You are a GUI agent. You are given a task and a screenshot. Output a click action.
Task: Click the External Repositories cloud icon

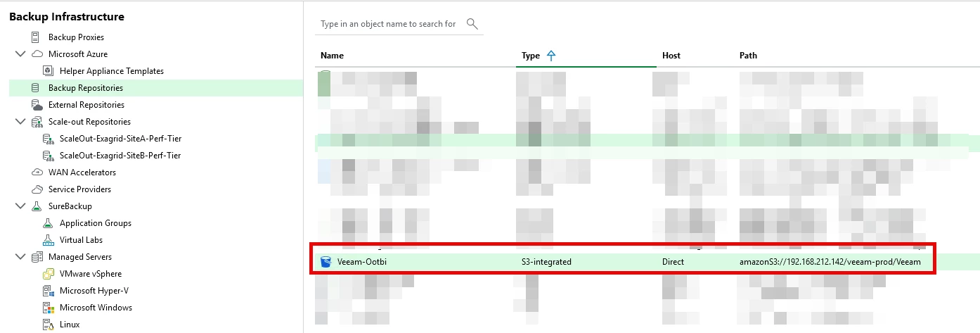tap(37, 105)
